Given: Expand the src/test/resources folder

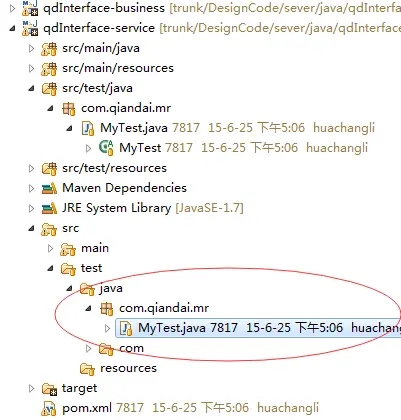Looking at the screenshot, I should 32,168.
